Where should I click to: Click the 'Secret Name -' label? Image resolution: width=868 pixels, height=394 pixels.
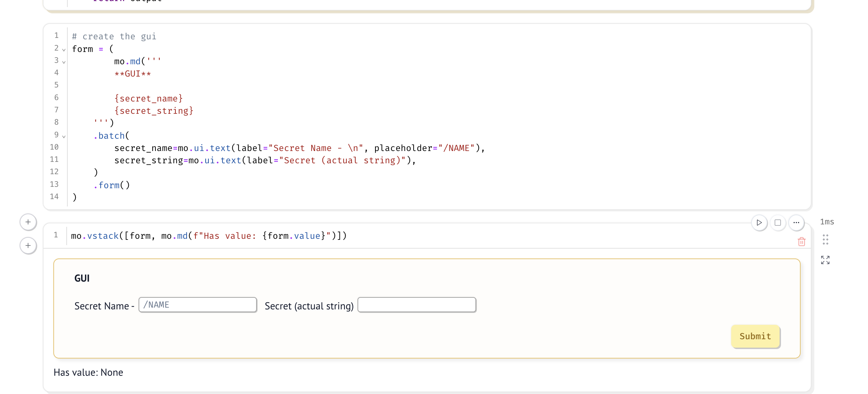[x=105, y=306]
